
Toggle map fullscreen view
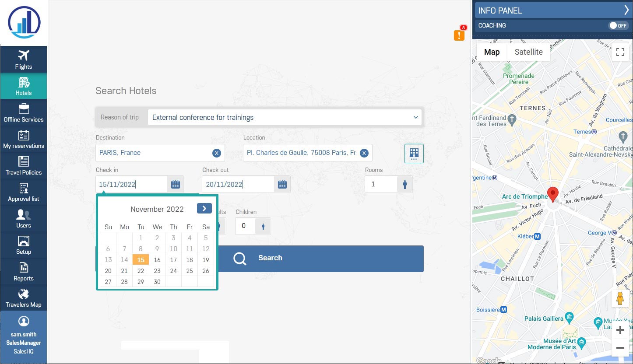pos(620,52)
